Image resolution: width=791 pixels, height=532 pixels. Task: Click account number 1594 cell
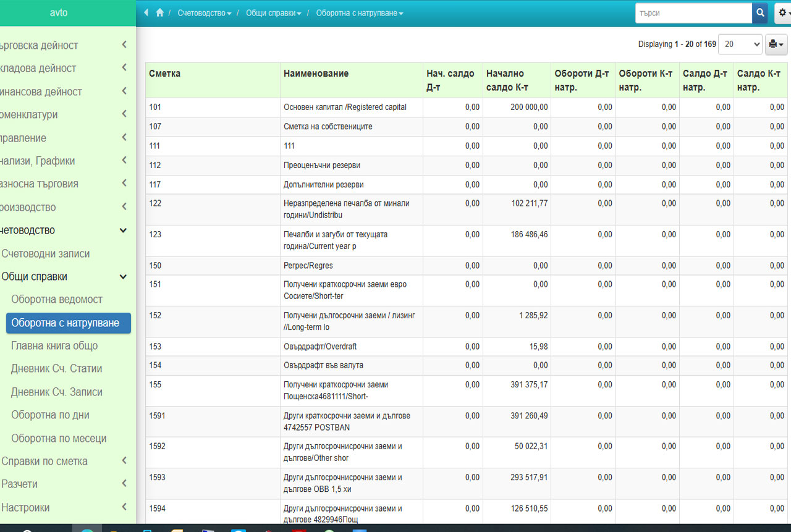(213, 511)
